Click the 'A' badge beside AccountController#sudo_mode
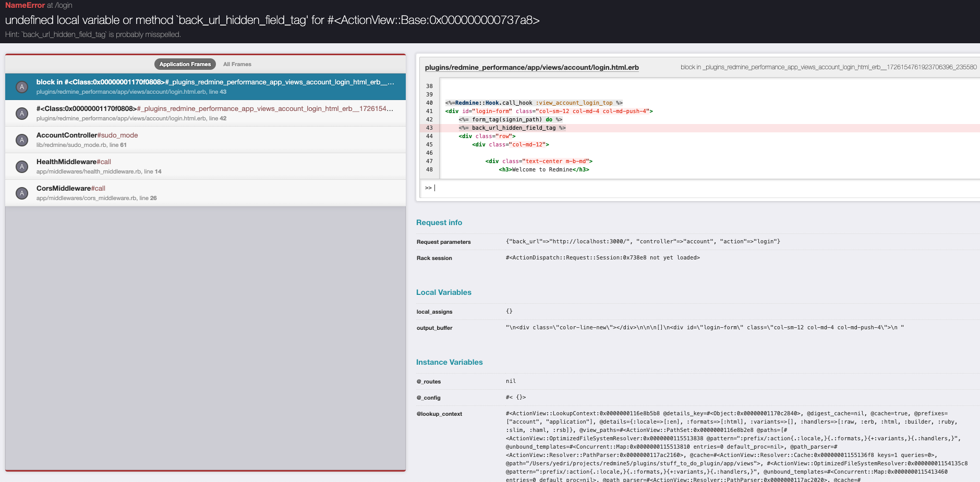This screenshot has height=482, width=980. [22, 140]
